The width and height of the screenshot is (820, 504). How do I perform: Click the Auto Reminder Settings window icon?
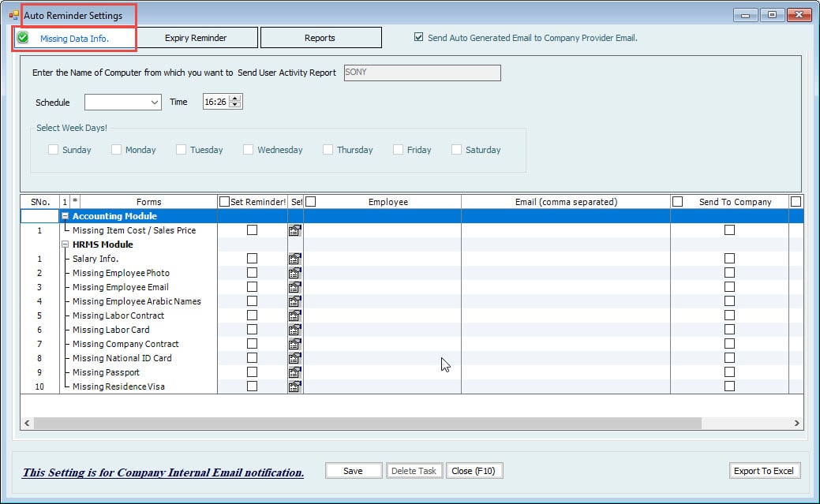pyautogui.click(x=14, y=15)
